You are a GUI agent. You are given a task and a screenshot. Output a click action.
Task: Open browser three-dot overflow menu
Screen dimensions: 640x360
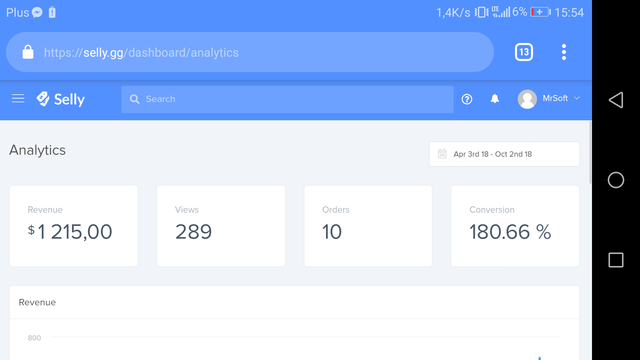pos(564,52)
